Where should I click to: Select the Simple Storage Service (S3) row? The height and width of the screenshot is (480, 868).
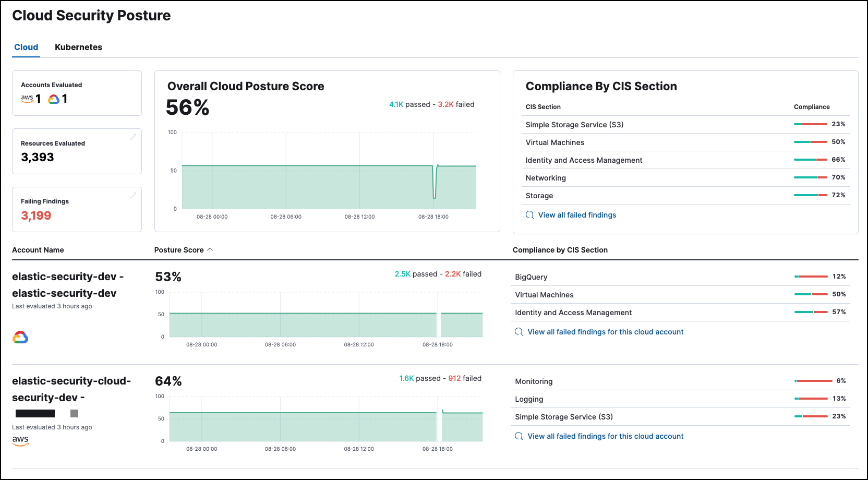[574, 125]
